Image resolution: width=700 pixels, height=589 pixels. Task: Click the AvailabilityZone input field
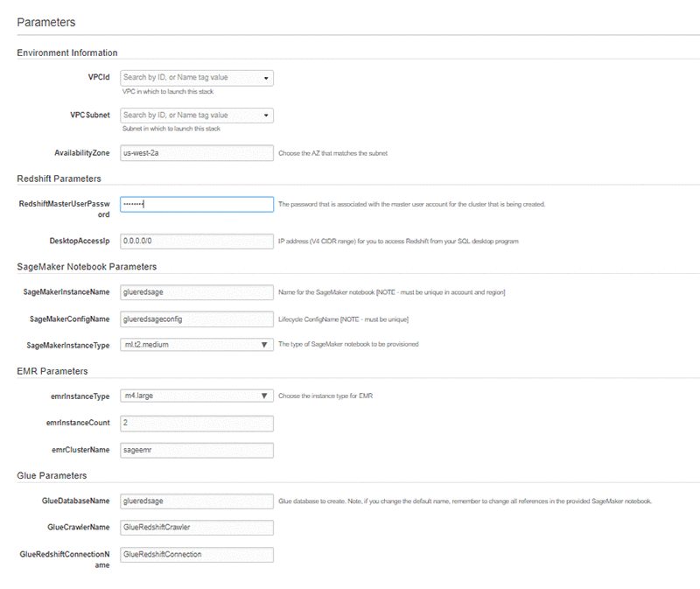pyautogui.click(x=196, y=153)
